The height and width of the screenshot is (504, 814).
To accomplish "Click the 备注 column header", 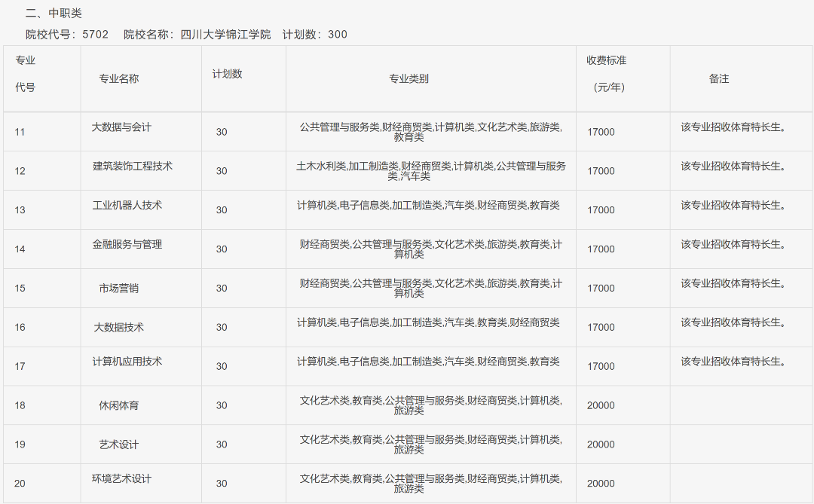I will (x=718, y=78).
